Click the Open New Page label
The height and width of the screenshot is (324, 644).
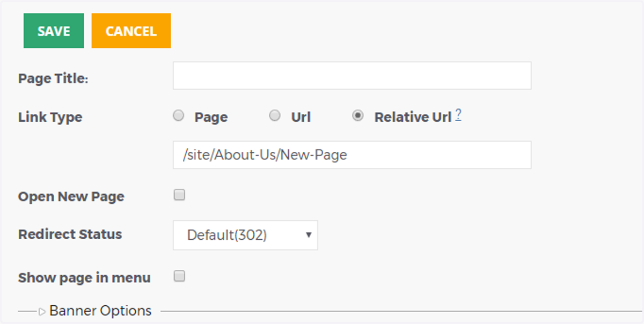(x=71, y=197)
